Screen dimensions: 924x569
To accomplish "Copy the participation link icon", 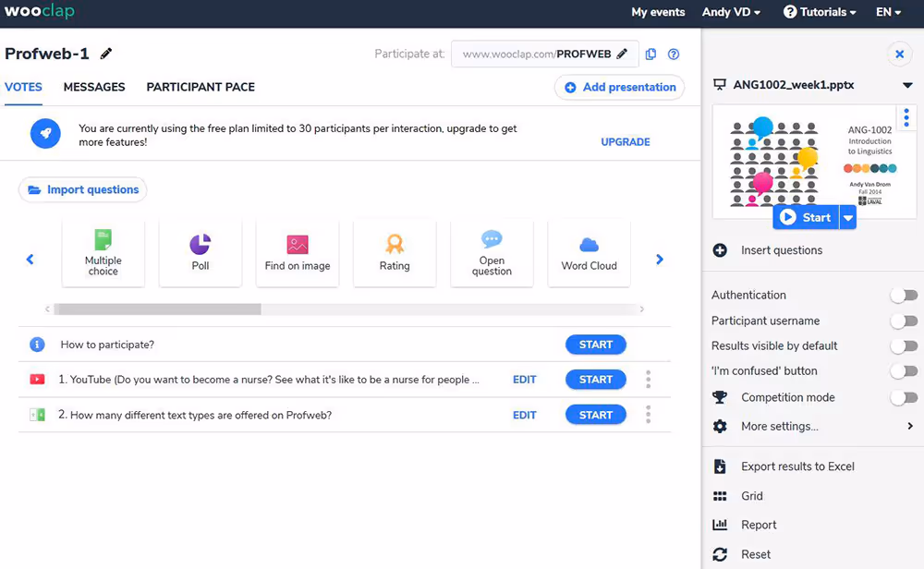I will pos(650,54).
